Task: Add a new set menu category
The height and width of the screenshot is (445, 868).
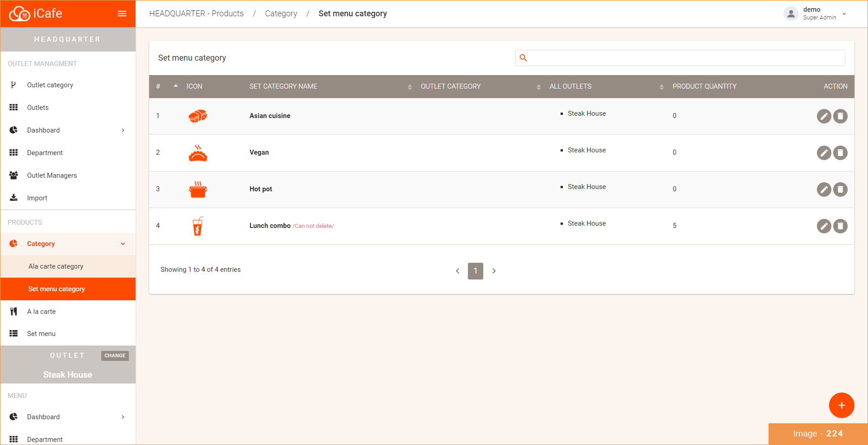Action: 841,405
